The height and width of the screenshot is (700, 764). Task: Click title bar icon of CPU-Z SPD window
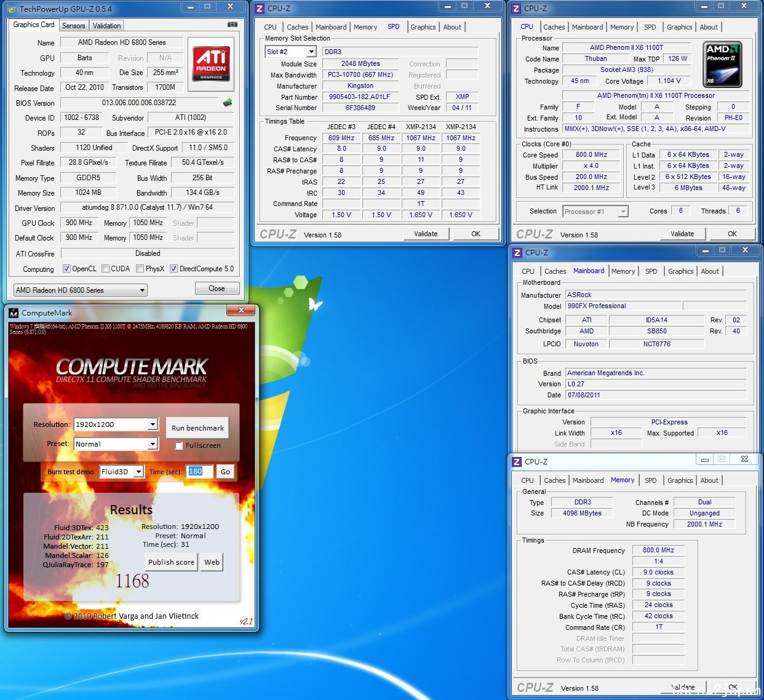coord(260,8)
